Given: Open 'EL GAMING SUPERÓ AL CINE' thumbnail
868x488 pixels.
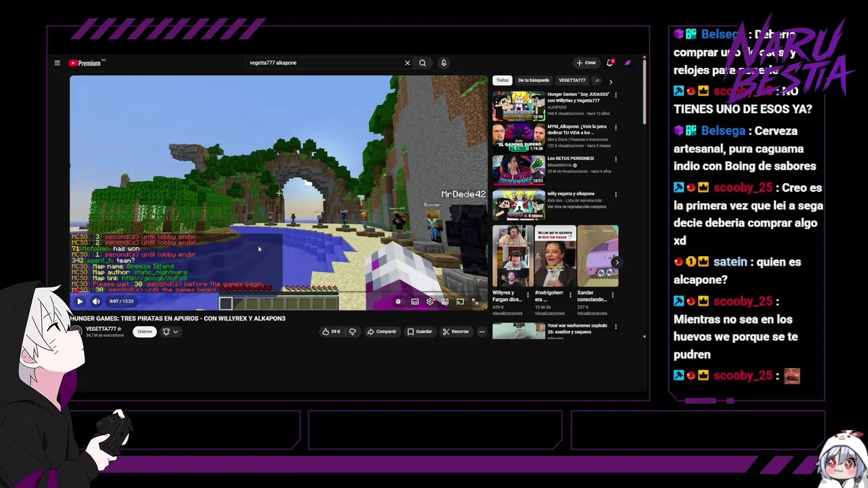Looking at the screenshot, I should (519, 138).
